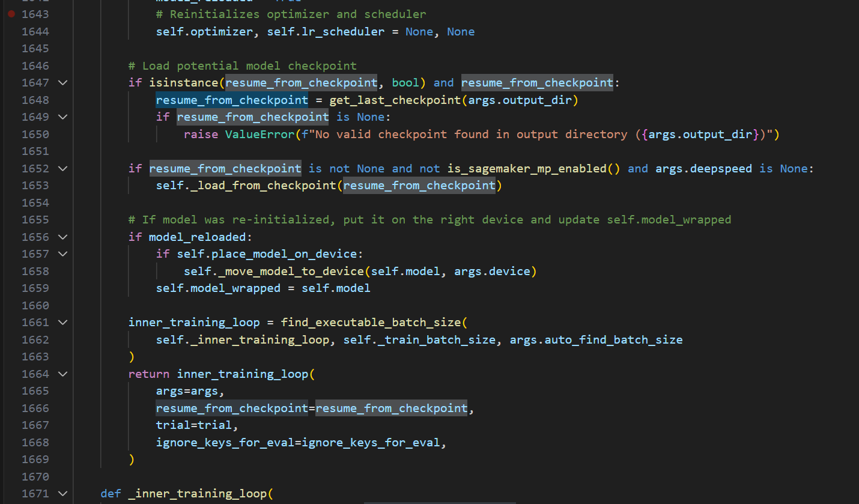Click resume_from_checkpoint on line 1648
Viewport: 859px width, 504px height.
(x=231, y=100)
